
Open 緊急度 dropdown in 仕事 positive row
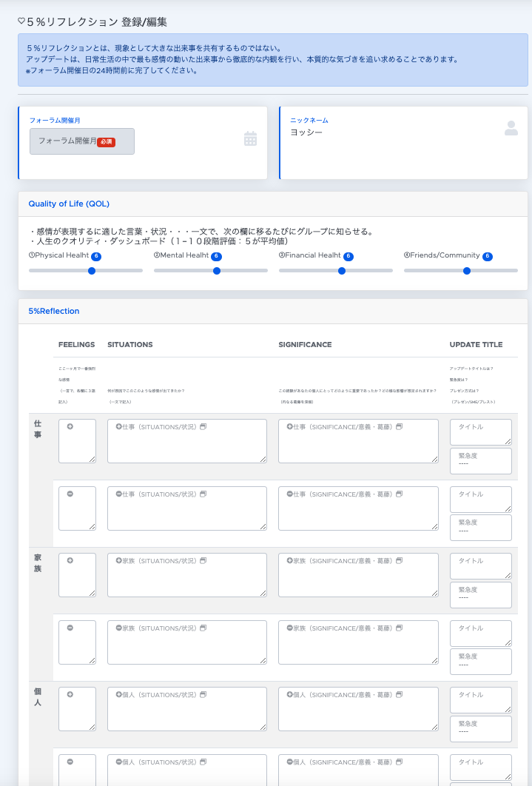[480, 461]
